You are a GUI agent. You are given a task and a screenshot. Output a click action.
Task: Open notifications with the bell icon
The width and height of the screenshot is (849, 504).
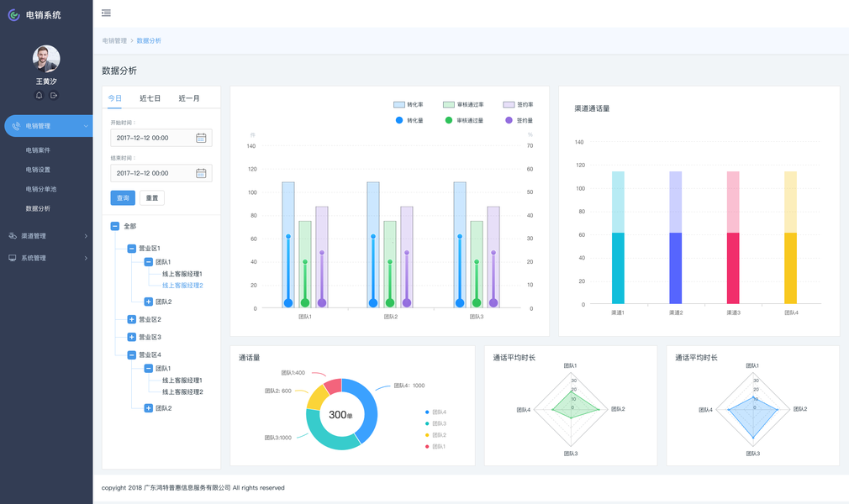(x=39, y=95)
